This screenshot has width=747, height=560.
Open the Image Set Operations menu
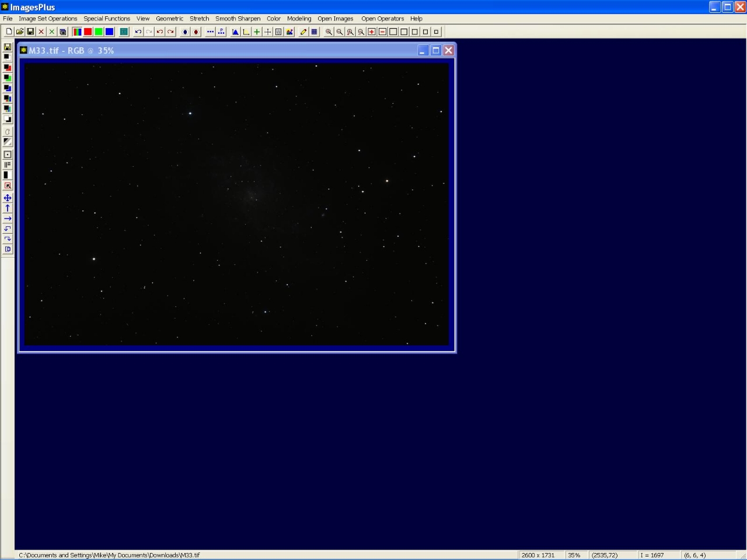pyautogui.click(x=48, y=19)
